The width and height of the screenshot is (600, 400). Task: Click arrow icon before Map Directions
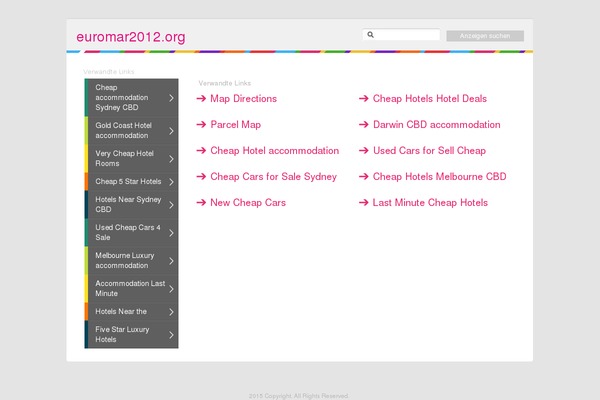point(201,99)
